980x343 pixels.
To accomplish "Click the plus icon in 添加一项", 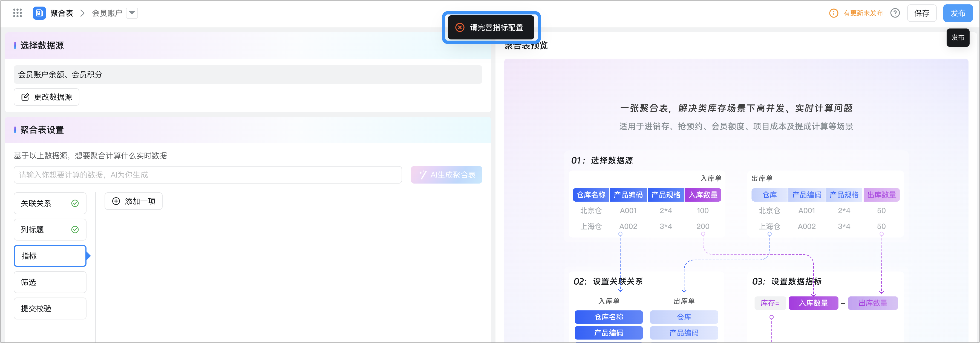I will pos(116,201).
